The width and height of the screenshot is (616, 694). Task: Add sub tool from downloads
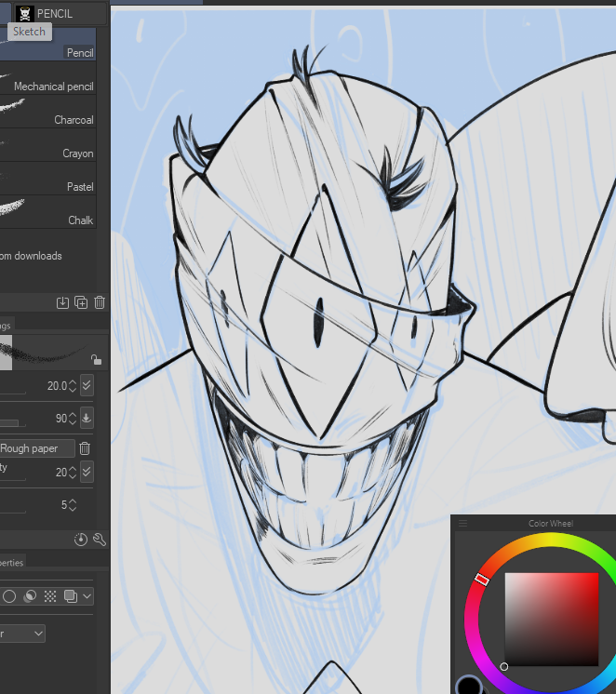31,256
